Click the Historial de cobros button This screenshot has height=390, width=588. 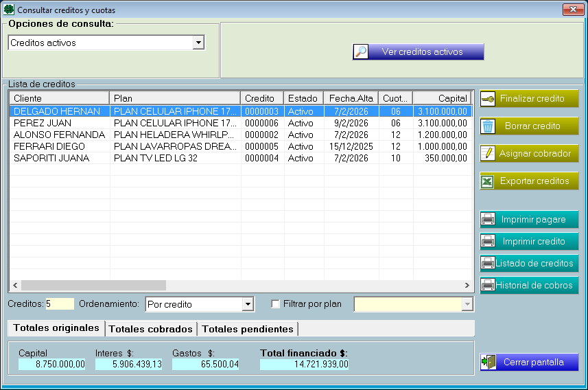pyautogui.click(x=529, y=286)
